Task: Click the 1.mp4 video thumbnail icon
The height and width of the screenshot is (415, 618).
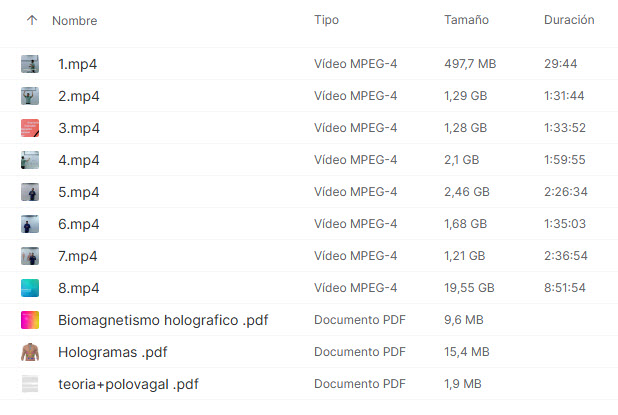Action: coord(30,64)
